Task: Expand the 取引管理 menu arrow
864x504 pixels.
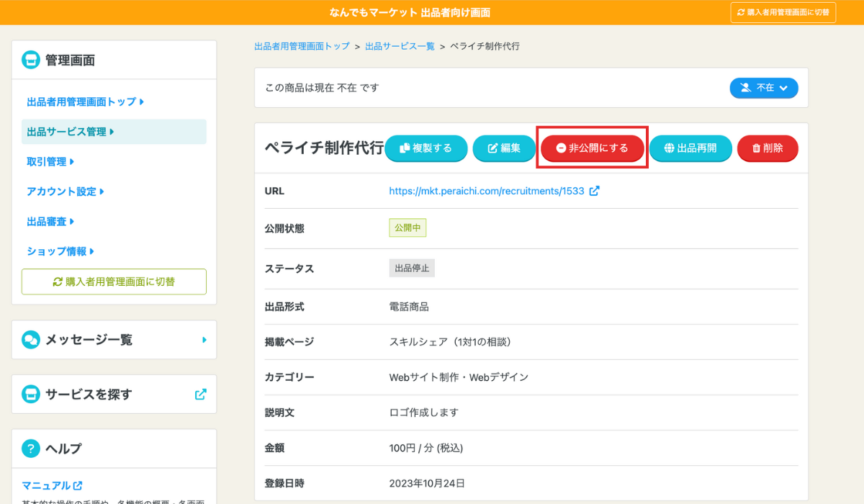Action: (72, 162)
